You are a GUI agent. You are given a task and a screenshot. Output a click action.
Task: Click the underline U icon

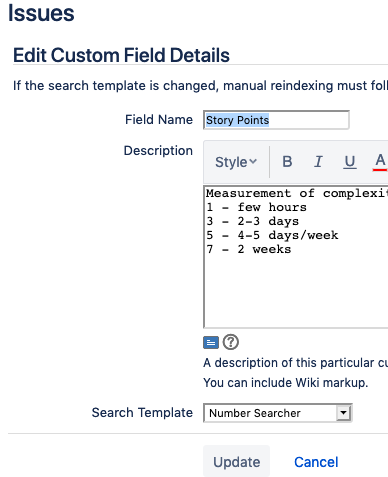[350, 162]
